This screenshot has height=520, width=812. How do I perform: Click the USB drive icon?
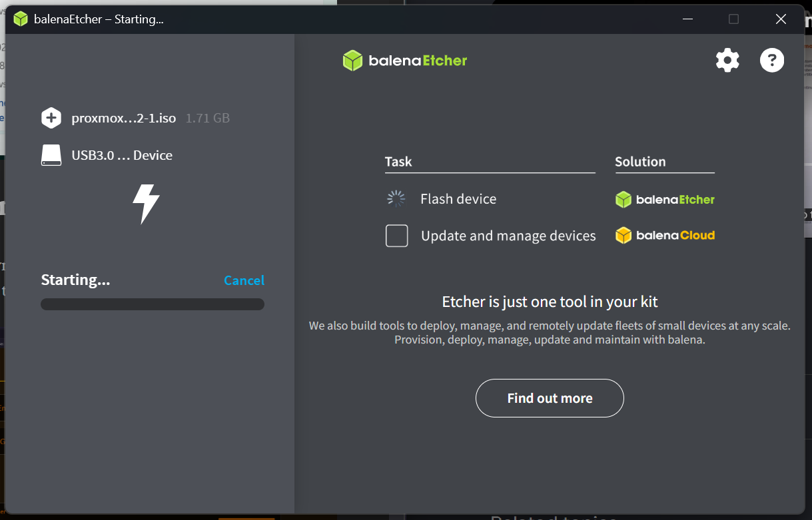pyautogui.click(x=51, y=155)
